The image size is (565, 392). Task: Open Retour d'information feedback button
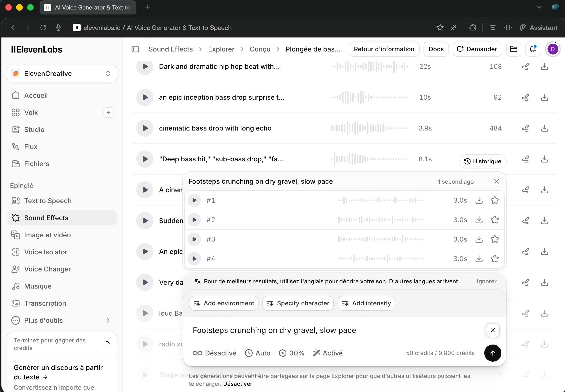coord(384,49)
